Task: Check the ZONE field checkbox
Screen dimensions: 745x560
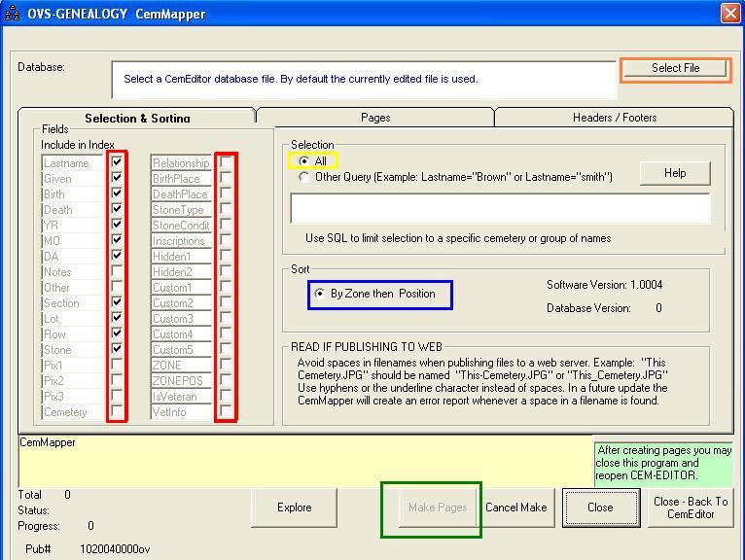Action: point(226,365)
